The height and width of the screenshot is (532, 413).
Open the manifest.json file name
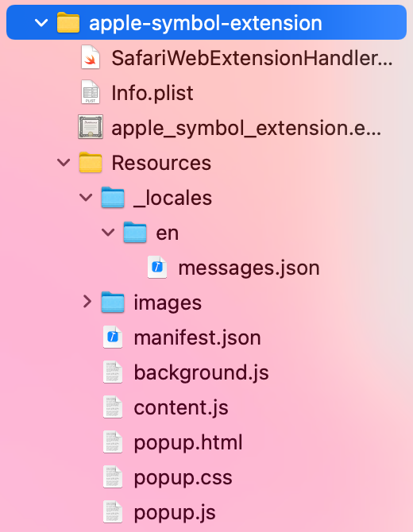tap(198, 338)
